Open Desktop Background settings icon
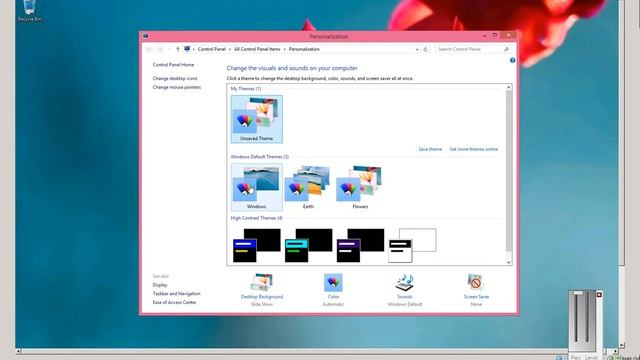This screenshot has height=360, width=640. pos(262,282)
